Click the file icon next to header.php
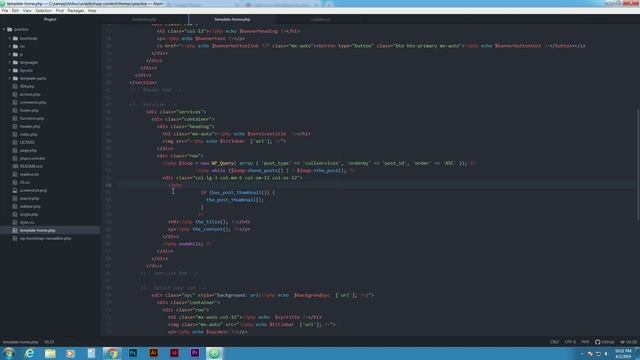 click(x=15, y=126)
